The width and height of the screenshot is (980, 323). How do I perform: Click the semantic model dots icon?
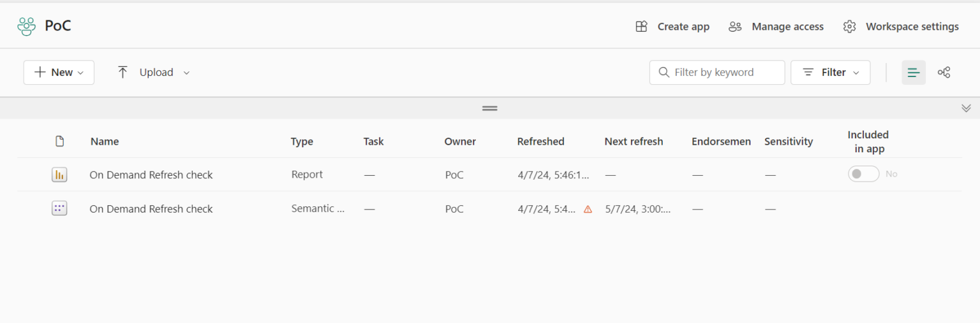point(59,208)
